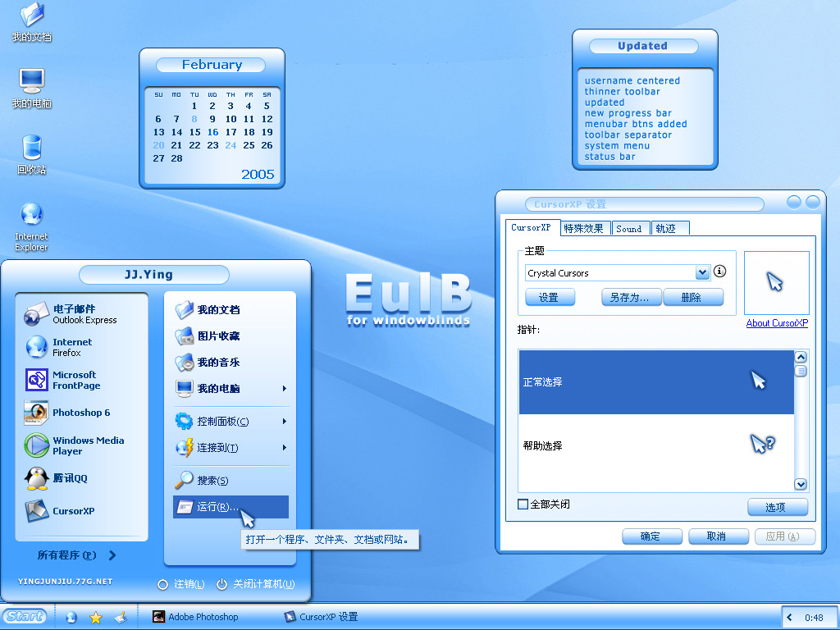Image resolution: width=840 pixels, height=630 pixels.
Task: Launch Internet Explorer from the desktop
Action: tap(32, 226)
